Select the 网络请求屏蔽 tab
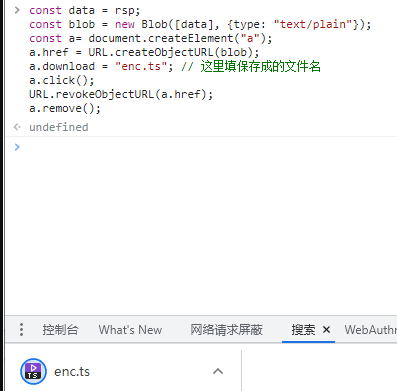397x391 pixels. click(x=227, y=330)
